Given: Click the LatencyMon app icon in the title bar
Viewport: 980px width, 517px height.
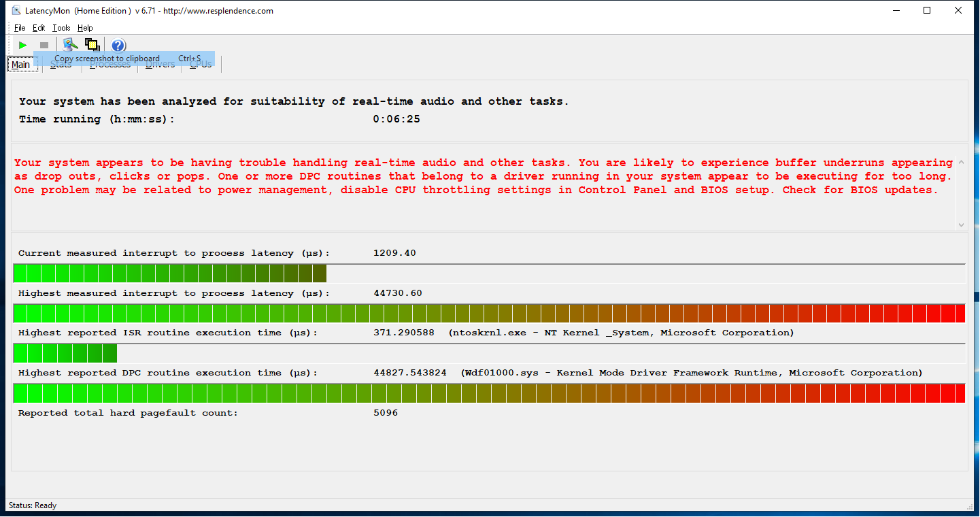Looking at the screenshot, I should [x=16, y=10].
